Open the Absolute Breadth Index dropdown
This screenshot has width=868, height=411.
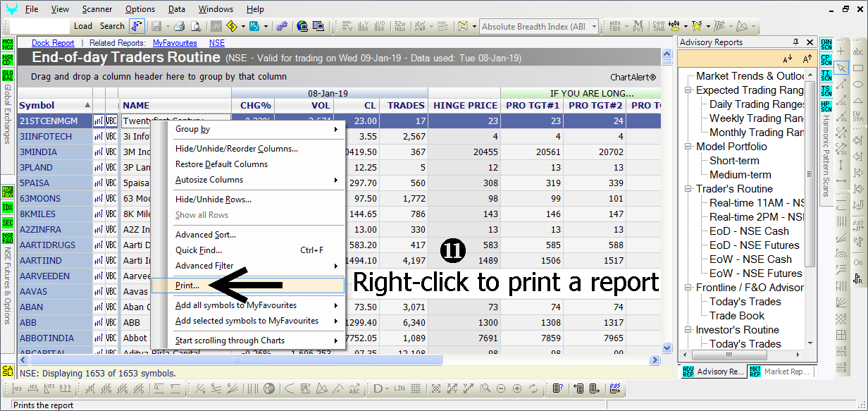click(594, 27)
